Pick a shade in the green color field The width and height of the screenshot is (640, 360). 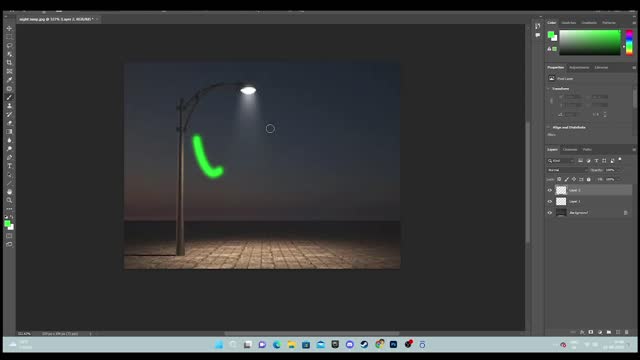590,42
